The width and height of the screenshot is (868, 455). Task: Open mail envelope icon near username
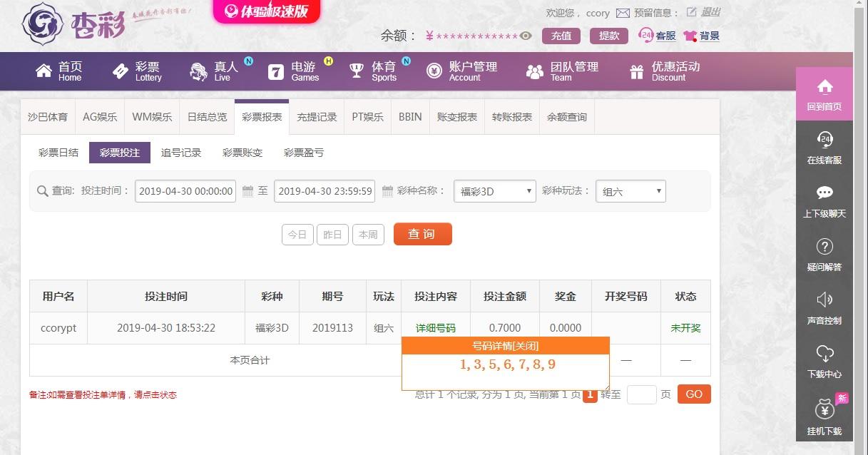click(x=623, y=13)
